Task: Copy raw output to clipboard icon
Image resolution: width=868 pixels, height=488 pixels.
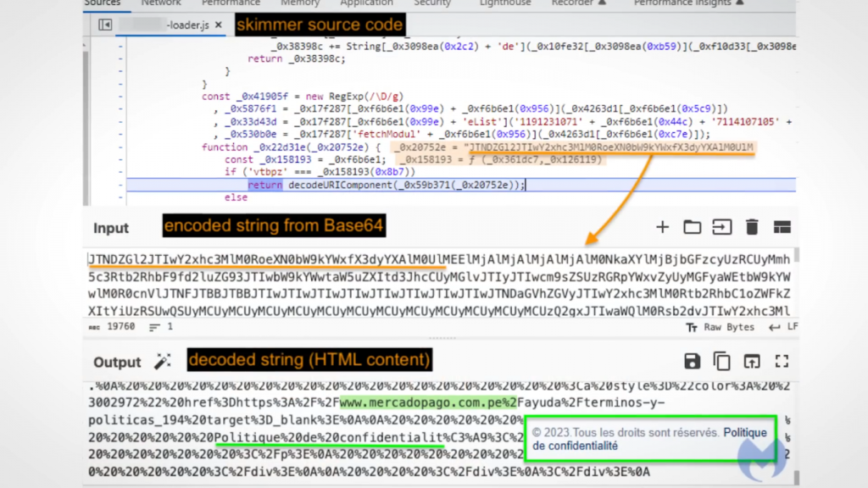Action: coord(722,362)
